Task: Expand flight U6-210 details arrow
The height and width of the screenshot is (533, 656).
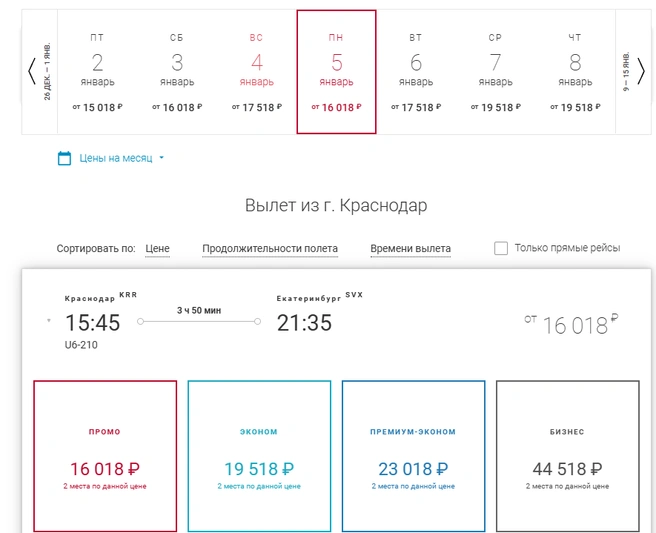Action: 49,321
